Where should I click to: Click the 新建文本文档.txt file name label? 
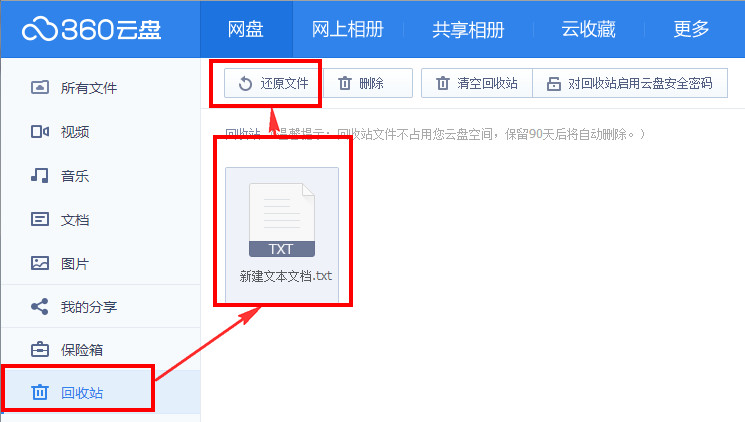coord(285,276)
